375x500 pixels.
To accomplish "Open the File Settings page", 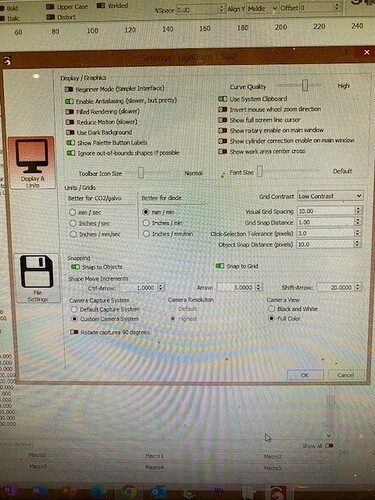I will point(37,278).
